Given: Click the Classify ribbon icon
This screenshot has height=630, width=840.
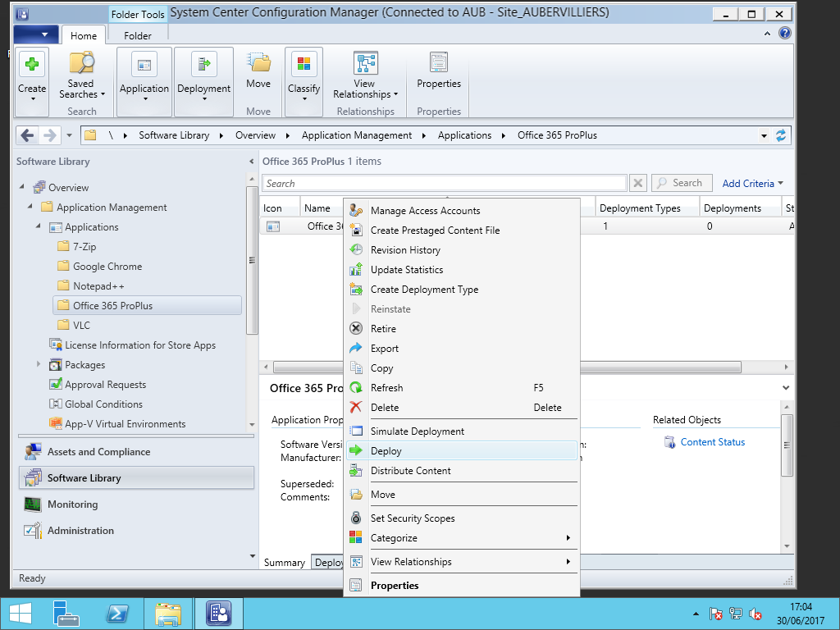Looking at the screenshot, I should (x=304, y=66).
